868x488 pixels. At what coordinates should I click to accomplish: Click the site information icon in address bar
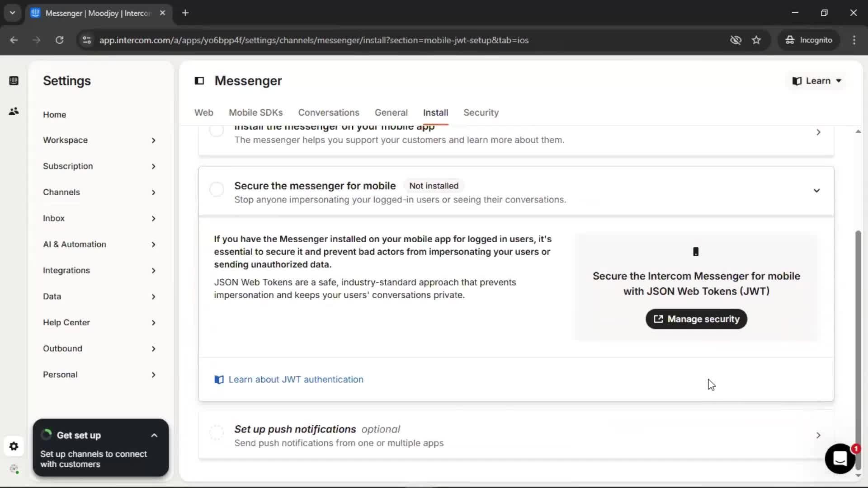[87, 40]
